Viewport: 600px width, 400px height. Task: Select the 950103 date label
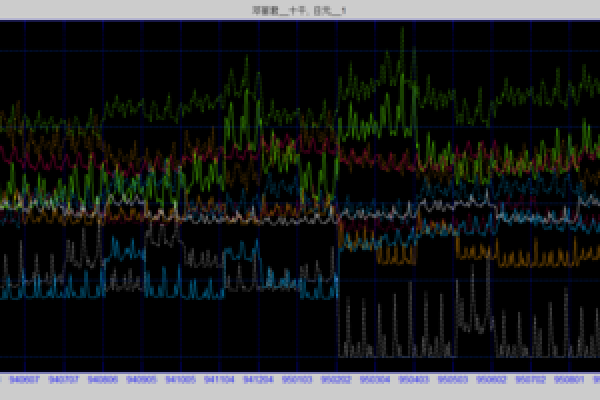[297, 380]
